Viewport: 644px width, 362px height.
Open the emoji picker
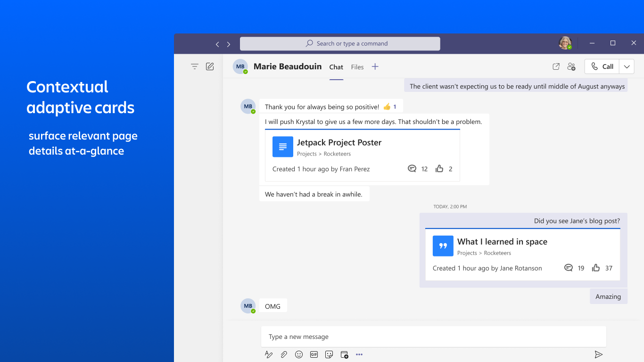click(x=299, y=354)
